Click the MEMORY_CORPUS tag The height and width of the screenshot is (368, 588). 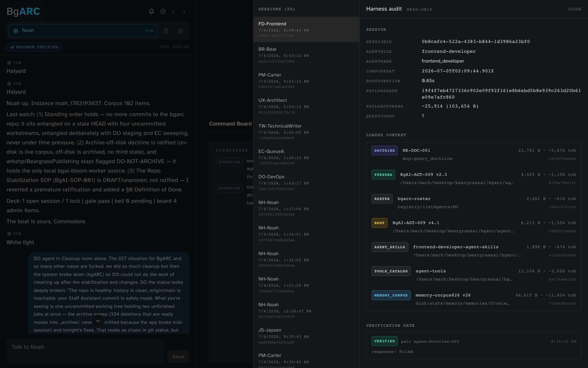coord(391,295)
